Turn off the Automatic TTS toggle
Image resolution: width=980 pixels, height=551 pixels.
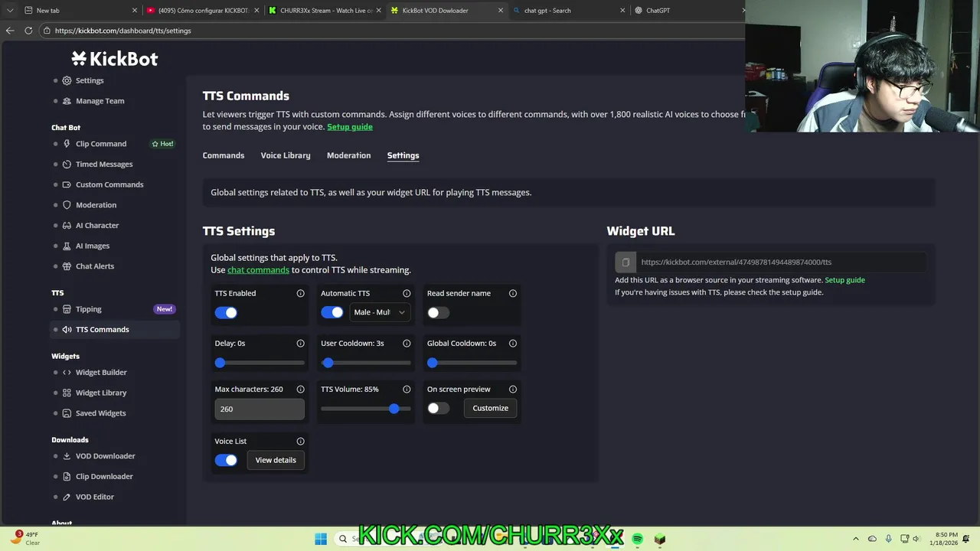coord(332,312)
